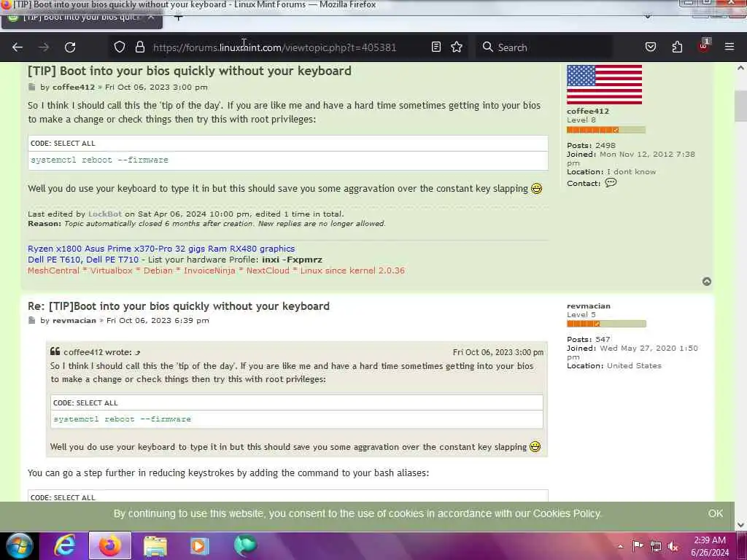747x560 pixels.
Task: Click signature text 'inxi -Fxpmrz'
Action: [292, 260]
